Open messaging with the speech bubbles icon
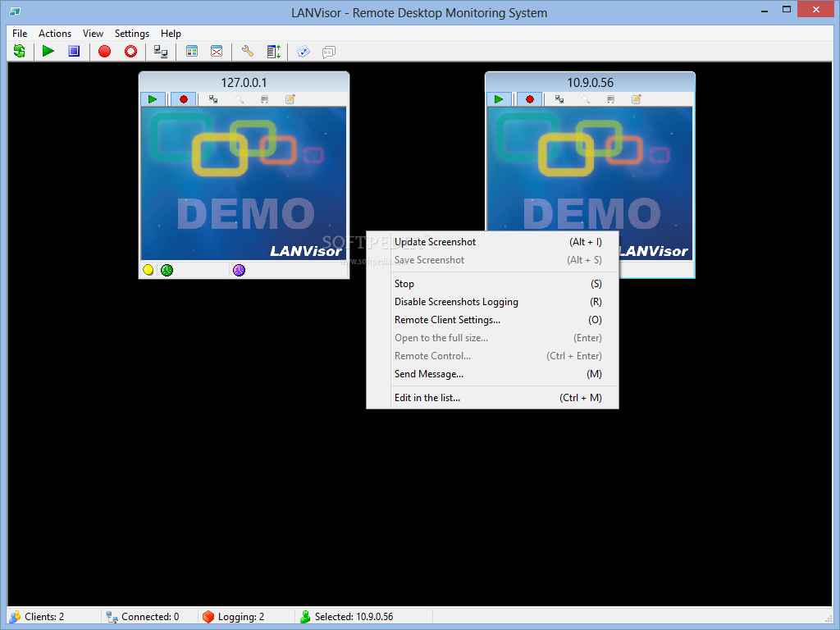Screen dimensions: 840x630 click(328, 52)
